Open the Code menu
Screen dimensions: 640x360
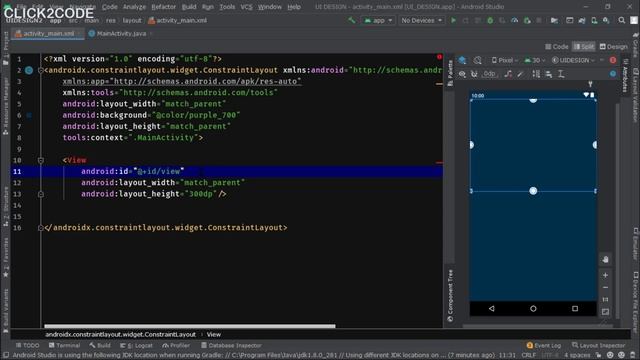point(109,7)
